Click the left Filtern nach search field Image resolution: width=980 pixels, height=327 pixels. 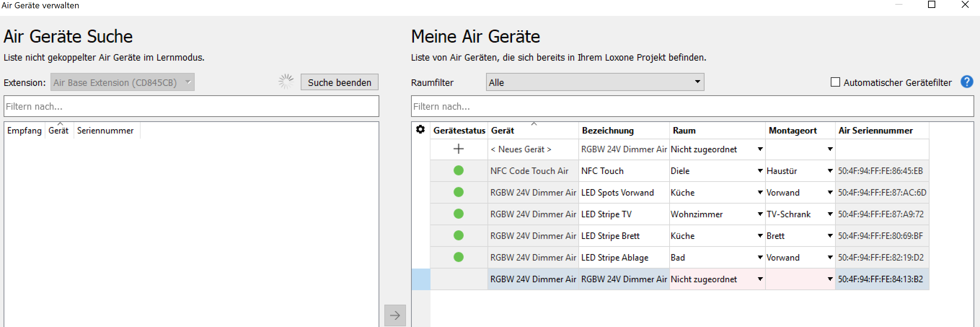click(x=191, y=106)
